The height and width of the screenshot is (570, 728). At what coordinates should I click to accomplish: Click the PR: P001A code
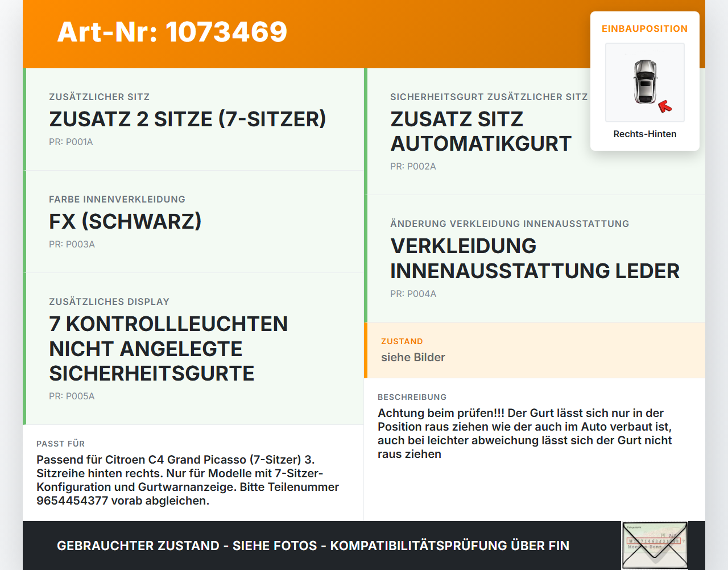pos(71,142)
